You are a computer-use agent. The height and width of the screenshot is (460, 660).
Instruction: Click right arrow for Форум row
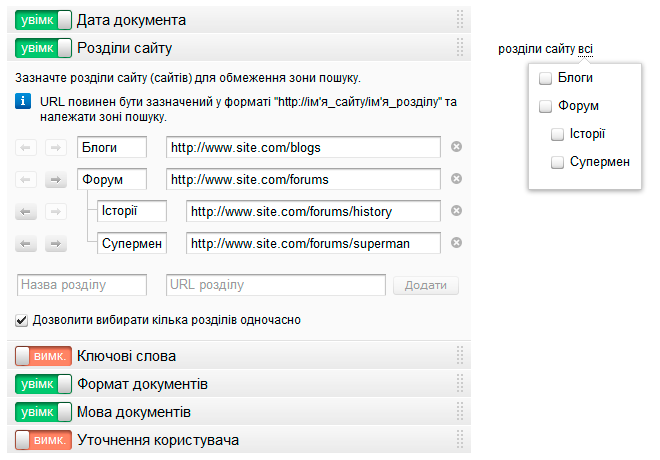(x=56, y=180)
